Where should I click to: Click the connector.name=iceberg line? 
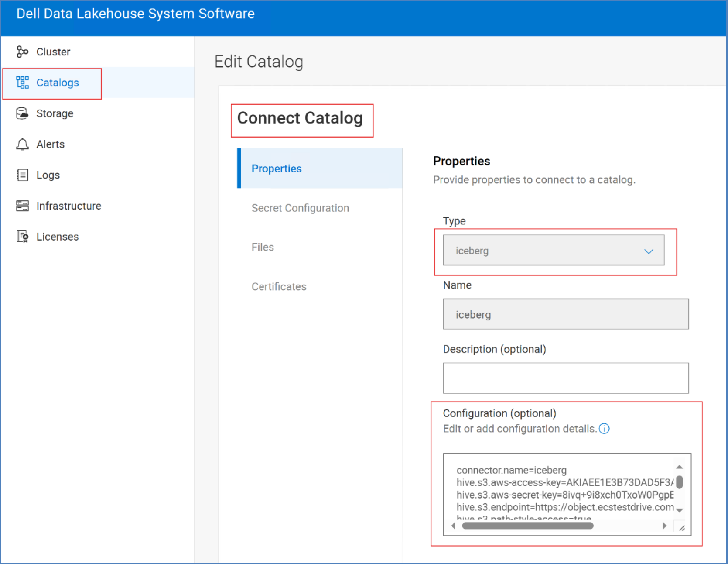pos(512,470)
